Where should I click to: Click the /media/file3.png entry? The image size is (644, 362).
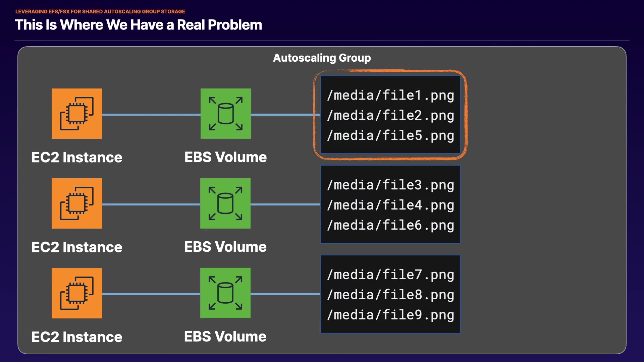390,185
